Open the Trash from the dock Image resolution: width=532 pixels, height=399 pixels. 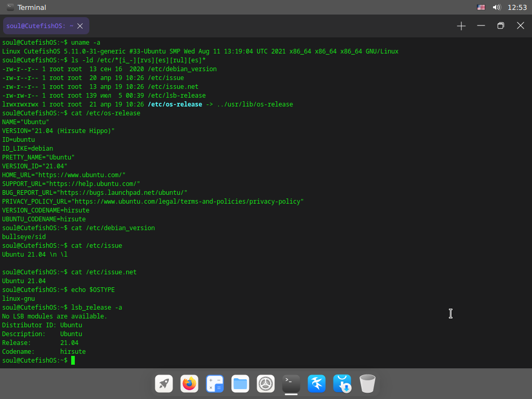(x=367, y=383)
